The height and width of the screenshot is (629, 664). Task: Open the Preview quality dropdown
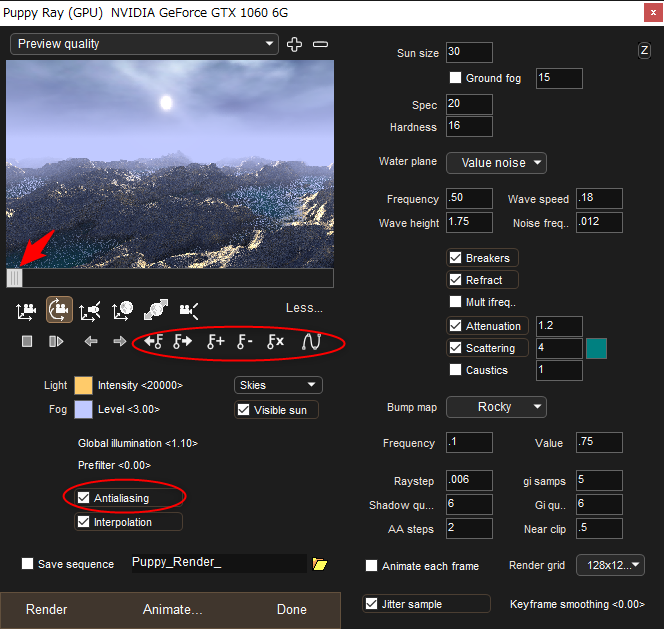[x=144, y=44]
